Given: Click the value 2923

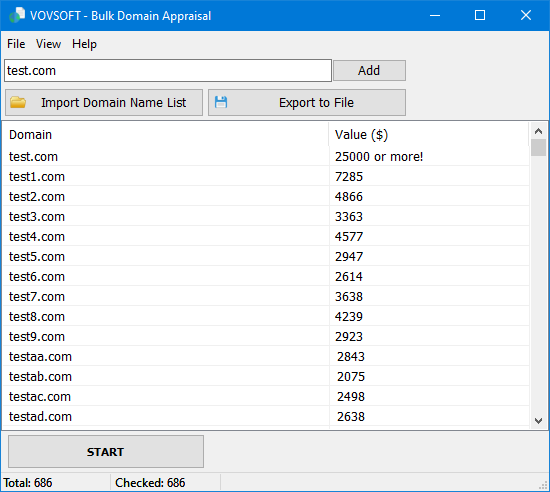Looking at the screenshot, I should point(349,336).
